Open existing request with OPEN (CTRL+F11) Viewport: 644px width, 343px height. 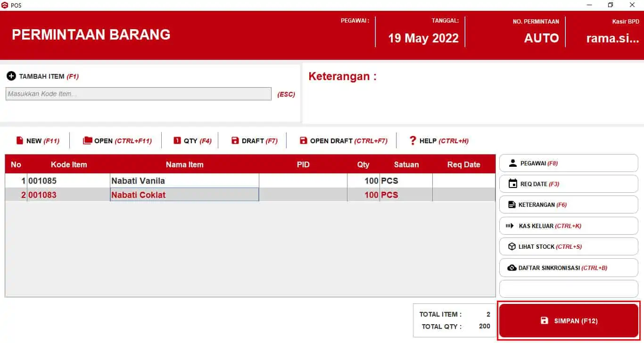[117, 140]
